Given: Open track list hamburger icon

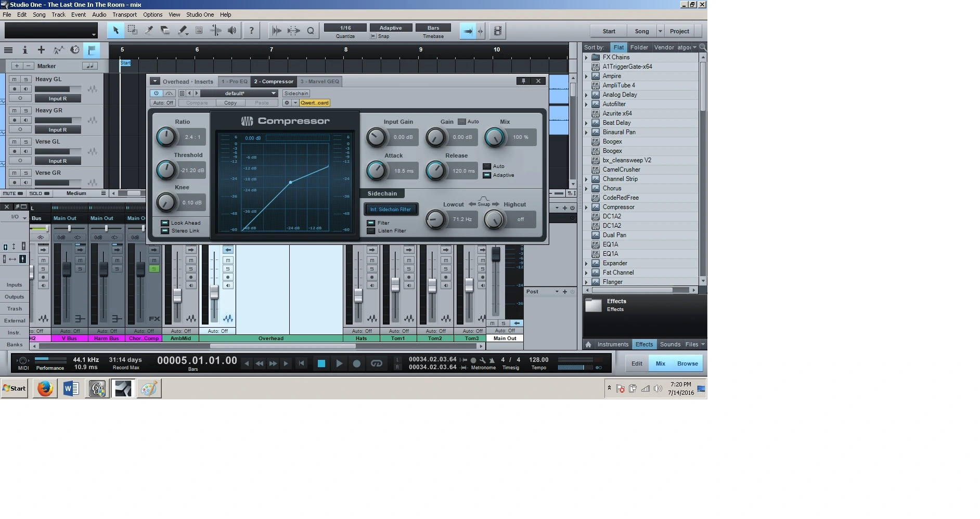Looking at the screenshot, I should tap(8, 50).
